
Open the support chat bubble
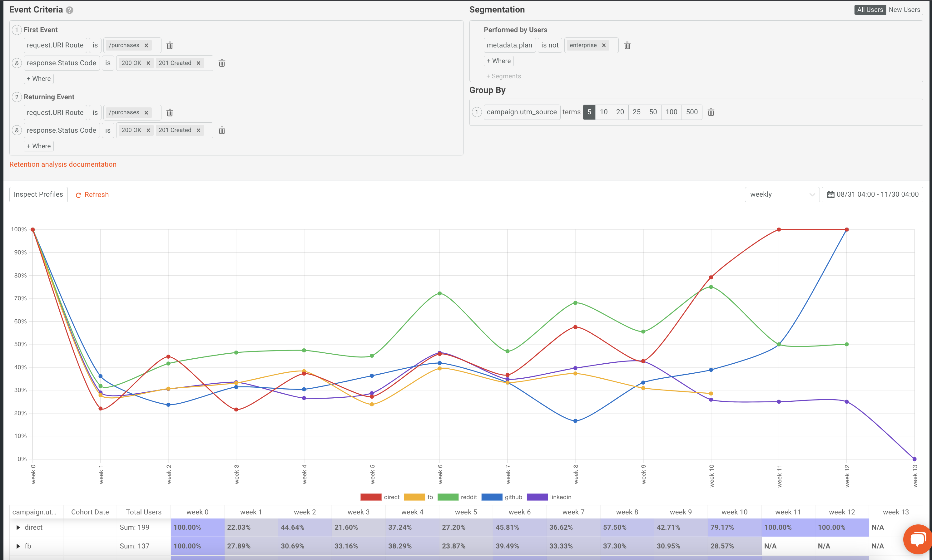pyautogui.click(x=917, y=539)
